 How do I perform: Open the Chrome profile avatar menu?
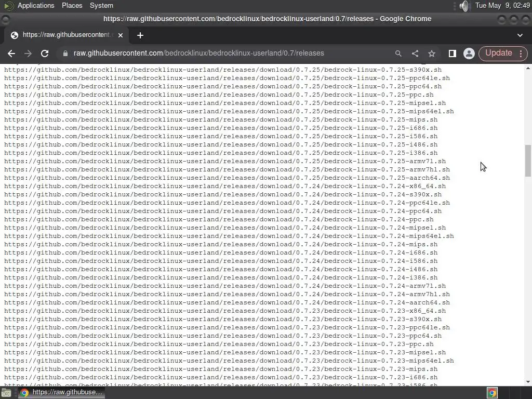pyautogui.click(x=469, y=54)
